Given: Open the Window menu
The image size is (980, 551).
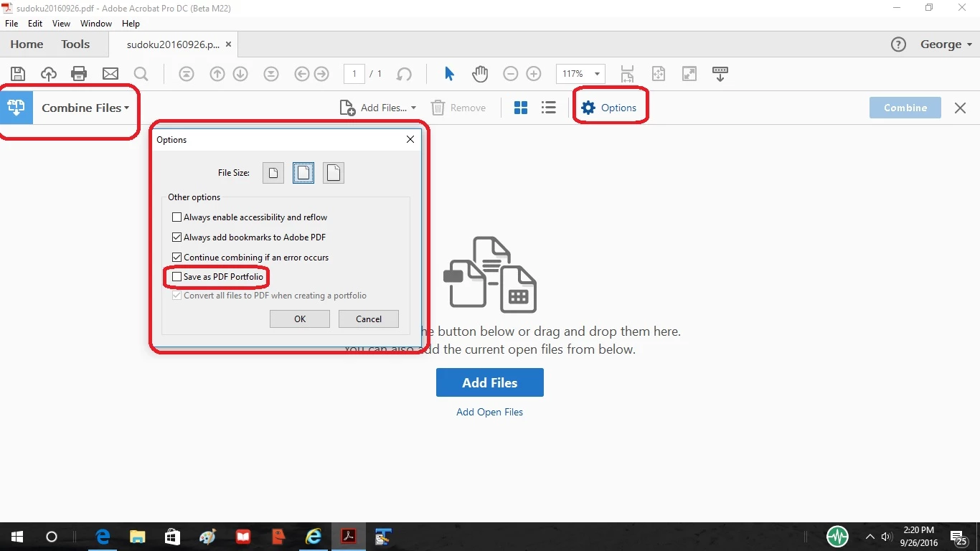Looking at the screenshot, I should tap(96, 24).
